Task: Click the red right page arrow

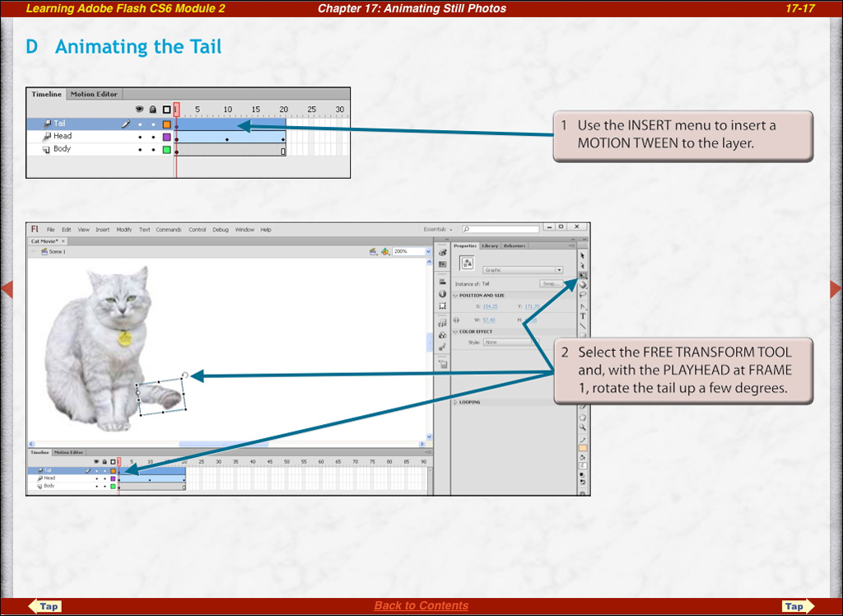Action: (836, 289)
